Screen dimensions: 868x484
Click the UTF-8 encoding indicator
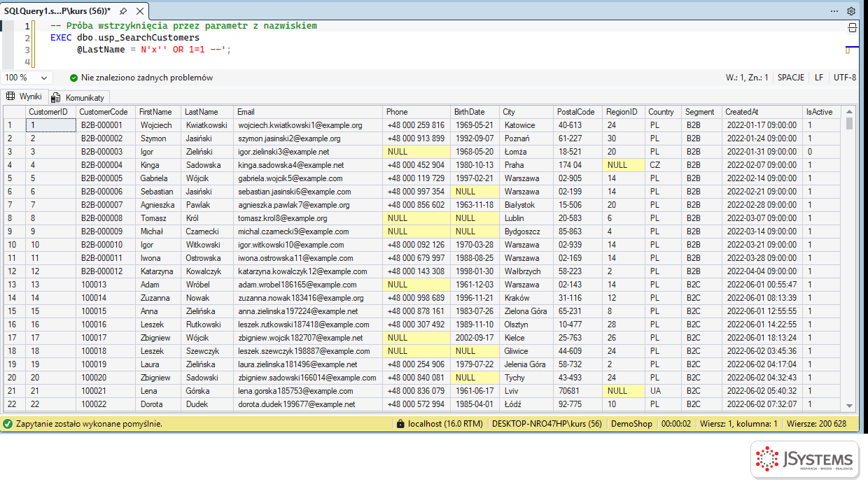pyautogui.click(x=845, y=78)
